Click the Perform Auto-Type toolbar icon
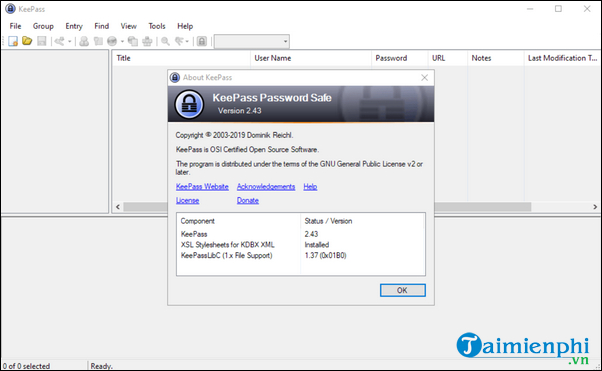This screenshot has height=371, width=602. click(147, 41)
